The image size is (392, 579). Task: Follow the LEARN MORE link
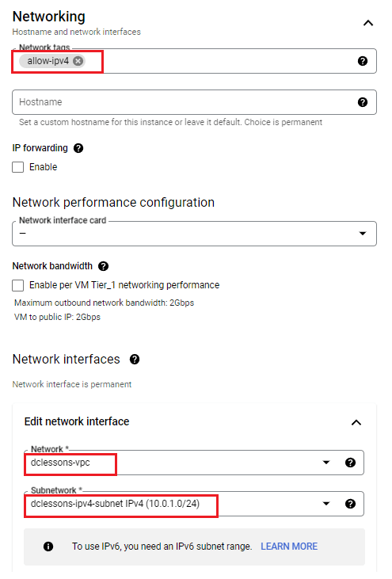[x=289, y=547]
